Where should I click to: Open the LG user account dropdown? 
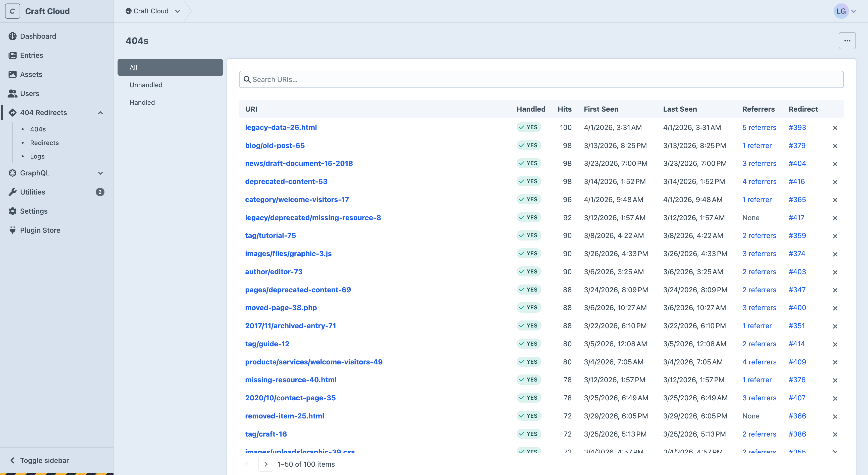coord(845,11)
